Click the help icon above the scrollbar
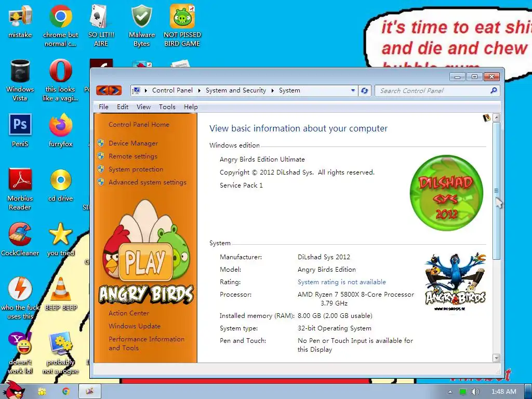Image resolution: width=532 pixels, height=399 pixels. pyautogui.click(x=486, y=118)
